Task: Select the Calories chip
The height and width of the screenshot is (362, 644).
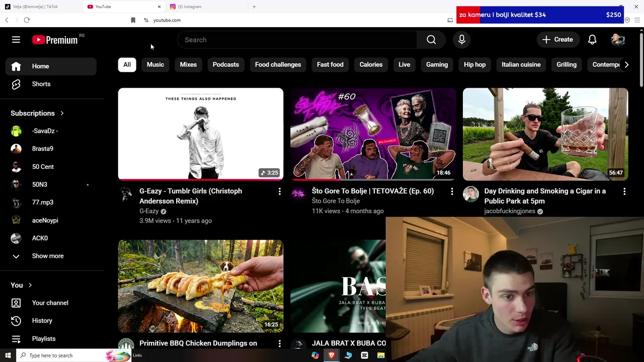Action: coord(371,64)
